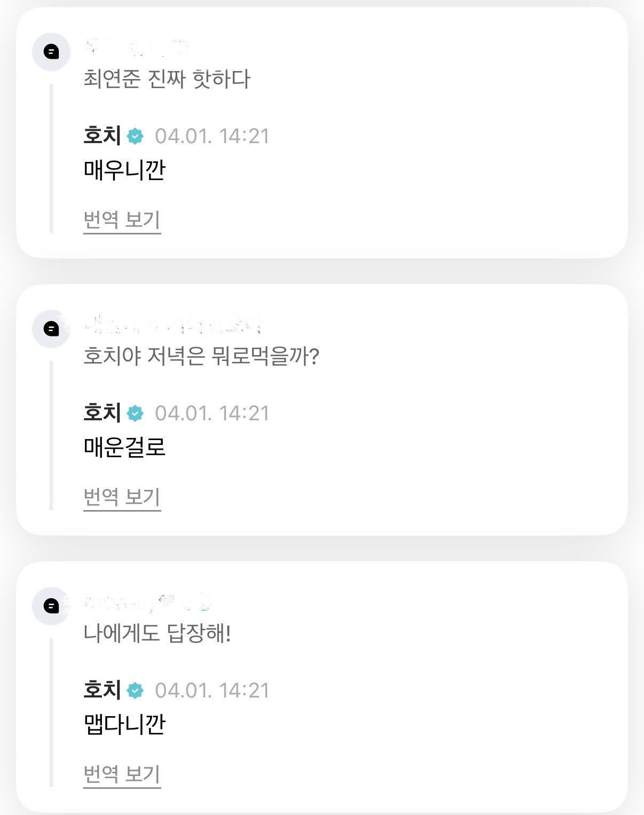Select 호치 author name above '매운걸로'
Image resolution: width=644 pixels, height=815 pixels.
[x=103, y=412]
